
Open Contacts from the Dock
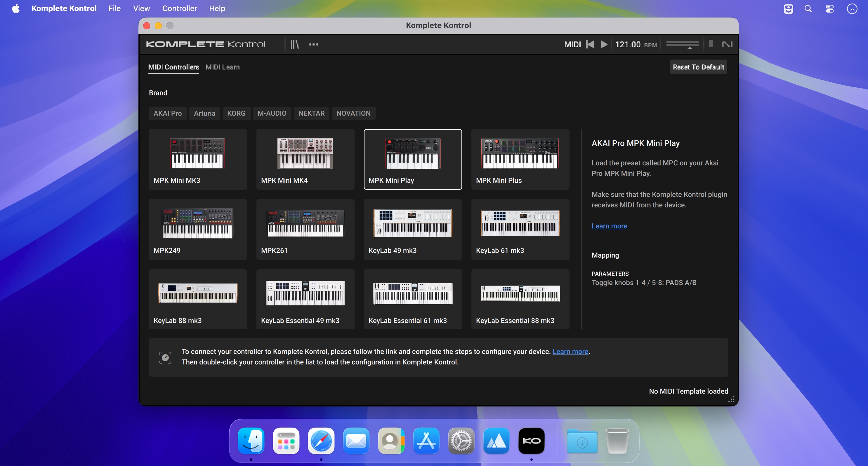click(391, 441)
